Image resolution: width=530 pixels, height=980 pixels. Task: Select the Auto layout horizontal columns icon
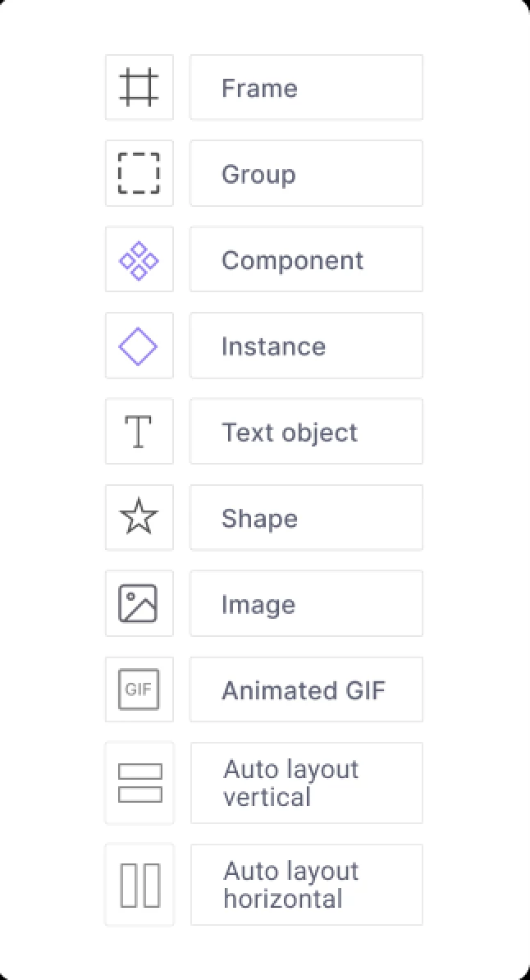[x=140, y=885]
